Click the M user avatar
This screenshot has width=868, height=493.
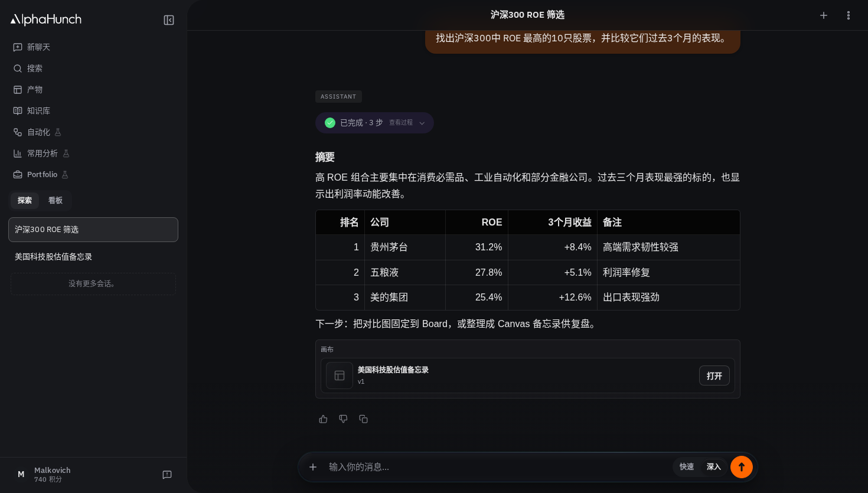tap(21, 475)
